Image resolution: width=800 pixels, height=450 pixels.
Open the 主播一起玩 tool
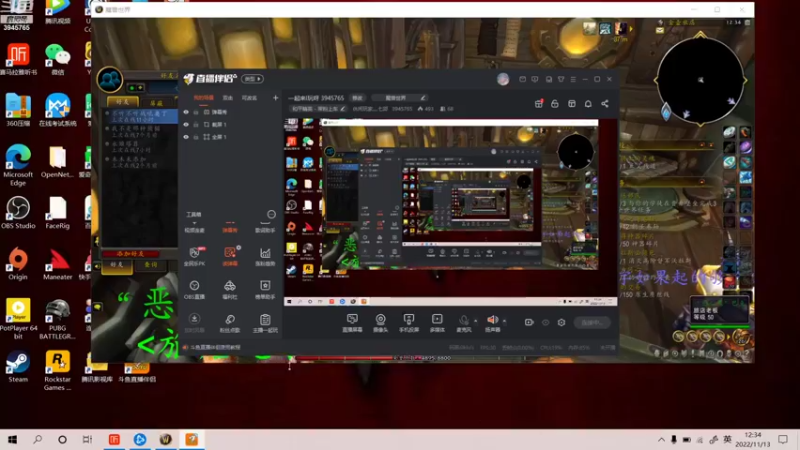click(x=265, y=323)
